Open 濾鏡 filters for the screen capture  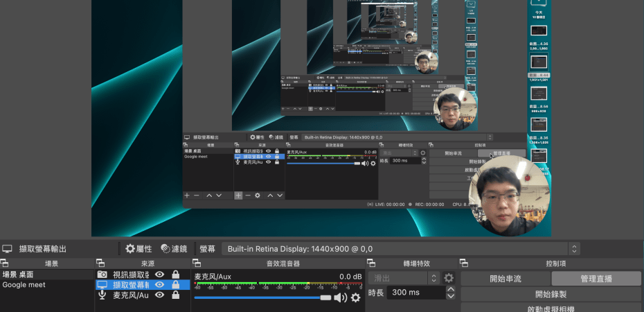click(x=174, y=248)
